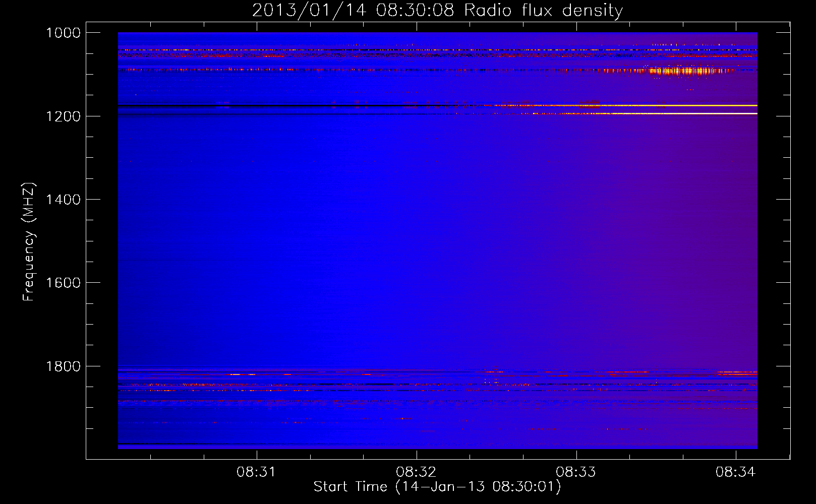Click the plot title '2013/01/14 08:30:08 Radio flux density'
The image size is (816, 504).
(437, 10)
